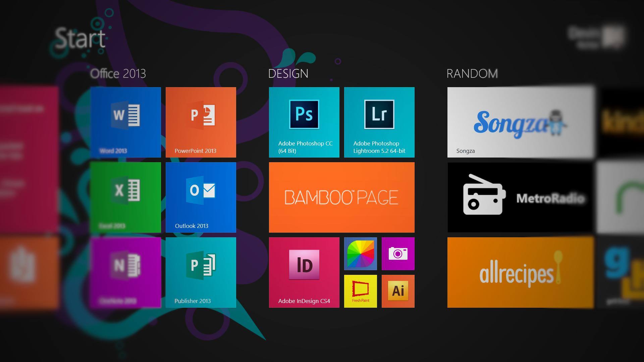This screenshot has width=644, height=362.
Task: Launch PowerPoint 2013 tile
Action: (x=201, y=122)
